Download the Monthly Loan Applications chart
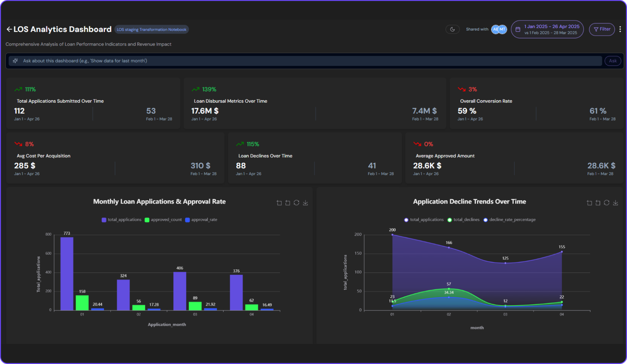 305,203
